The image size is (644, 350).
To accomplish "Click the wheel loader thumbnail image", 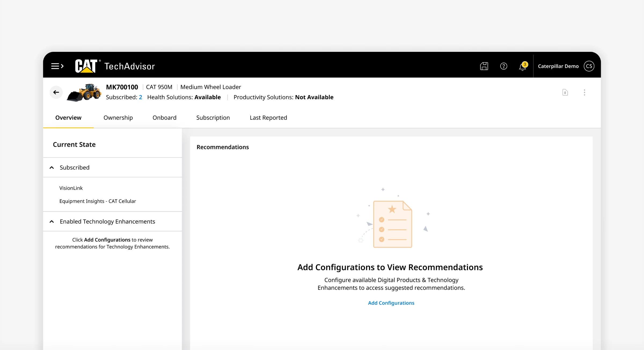I will 84,92.
